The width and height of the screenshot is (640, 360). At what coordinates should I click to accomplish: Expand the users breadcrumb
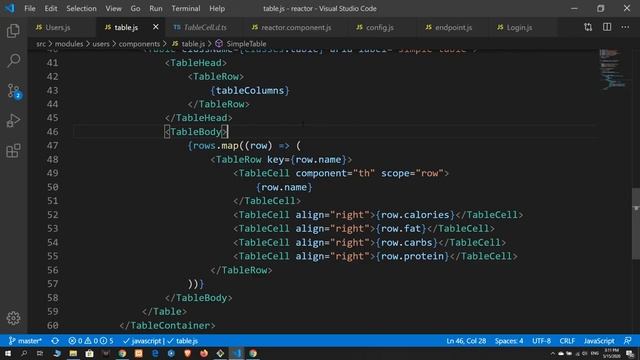101,44
